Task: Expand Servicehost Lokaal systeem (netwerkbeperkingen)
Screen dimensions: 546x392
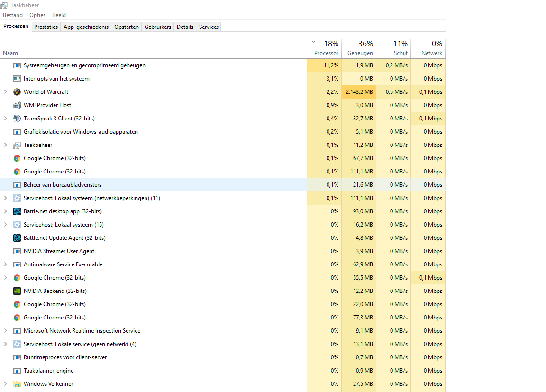Action: (5, 198)
